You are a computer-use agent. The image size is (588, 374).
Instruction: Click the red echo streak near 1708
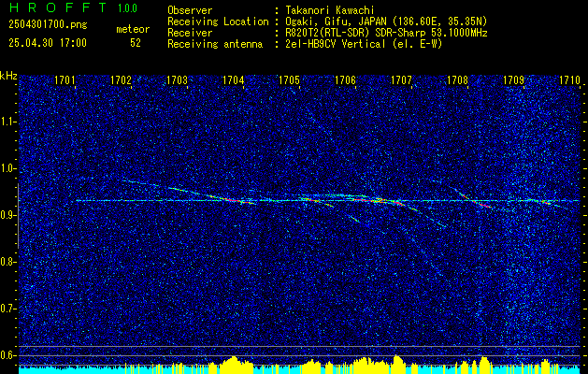point(477,201)
